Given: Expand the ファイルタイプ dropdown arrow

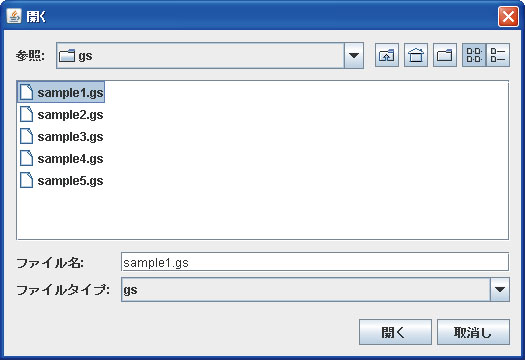Looking at the screenshot, I should 500,289.
